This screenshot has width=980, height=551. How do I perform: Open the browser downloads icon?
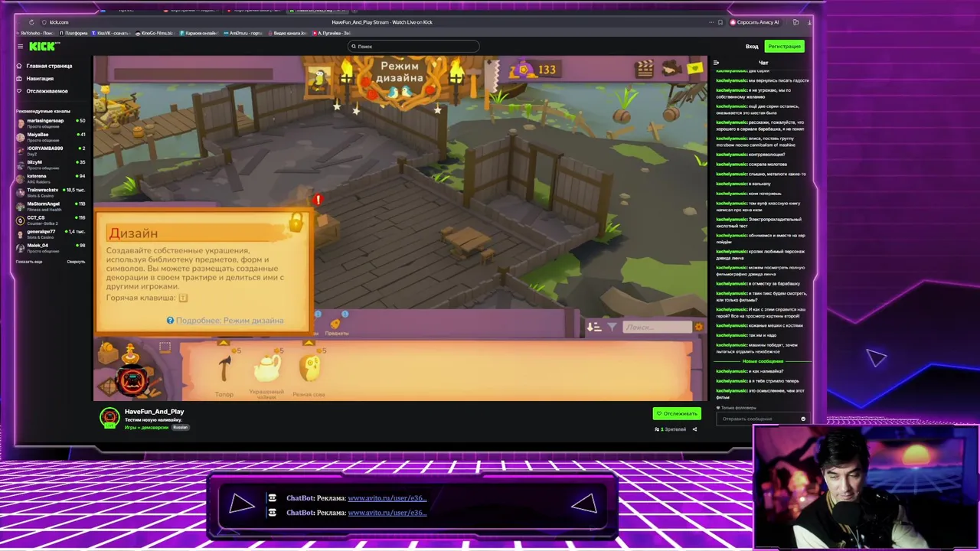[808, 22]
